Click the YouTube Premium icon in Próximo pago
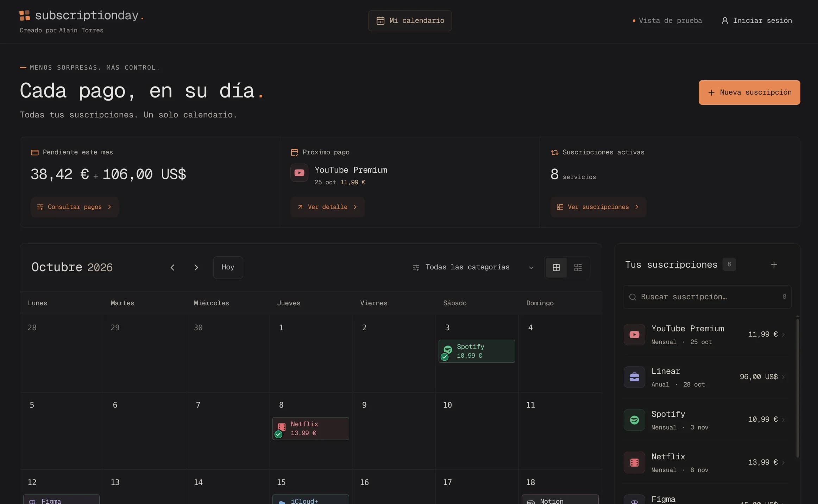 point(299,173)
